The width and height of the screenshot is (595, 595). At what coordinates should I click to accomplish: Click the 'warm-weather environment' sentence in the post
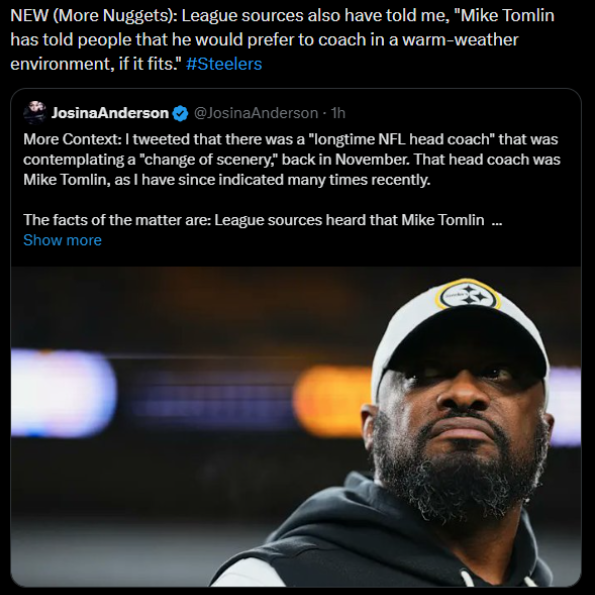264,52
